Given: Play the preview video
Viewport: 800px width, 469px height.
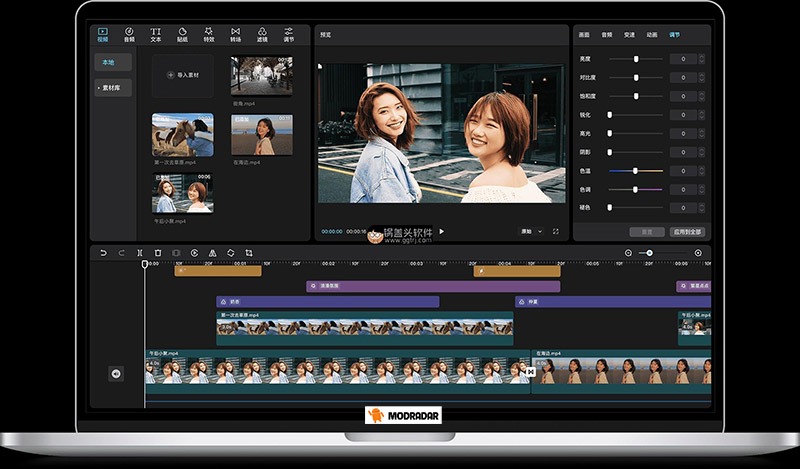Looking at the screenshot, I should point(442,231).
